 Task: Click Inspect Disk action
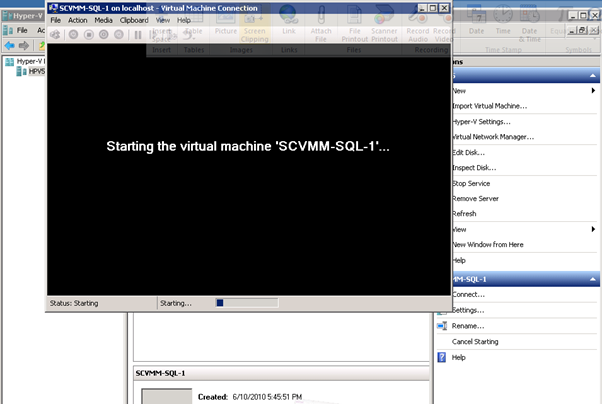click(x=475, y=168)
